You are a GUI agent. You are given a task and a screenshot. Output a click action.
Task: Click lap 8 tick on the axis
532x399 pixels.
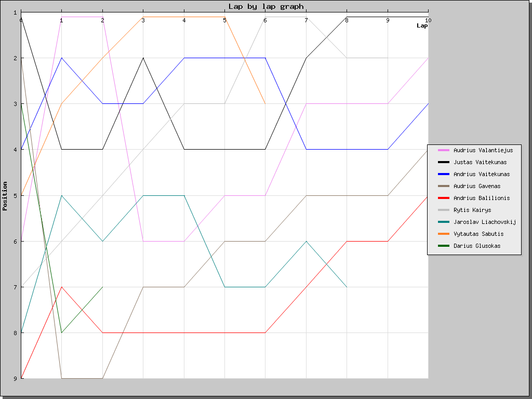point(347,20)
